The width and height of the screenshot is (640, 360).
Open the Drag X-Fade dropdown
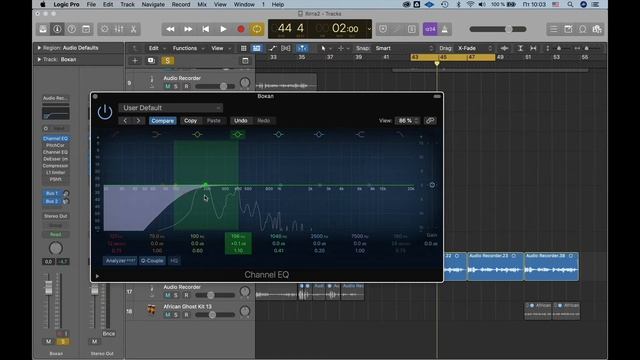coord(474,48)
